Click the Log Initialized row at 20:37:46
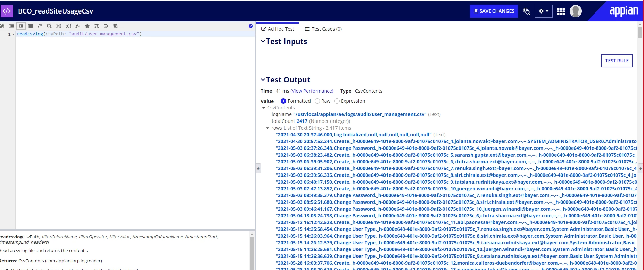This screenshot has height=270, width=644. pos(354,135)
